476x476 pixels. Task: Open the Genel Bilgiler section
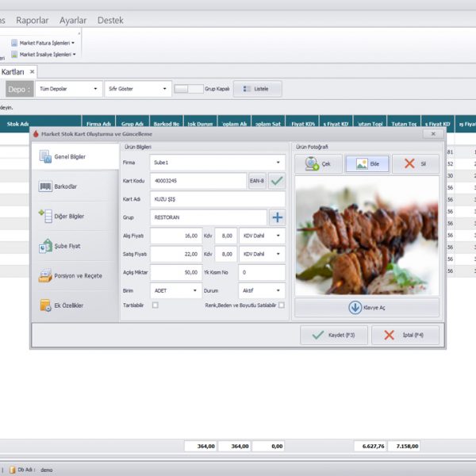[75, 156]
